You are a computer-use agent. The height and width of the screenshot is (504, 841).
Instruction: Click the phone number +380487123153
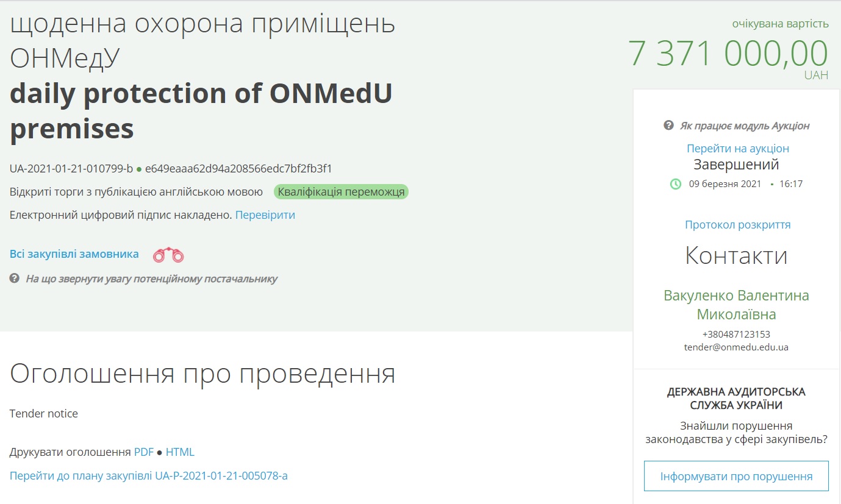pyautogui.click(x=736, y=334)
